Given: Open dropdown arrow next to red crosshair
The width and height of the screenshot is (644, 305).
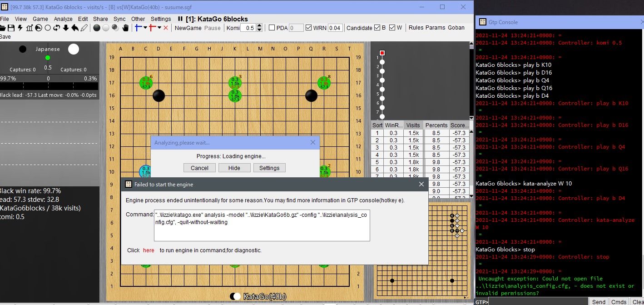Looking at the screenshot, I should pos(159,28).
